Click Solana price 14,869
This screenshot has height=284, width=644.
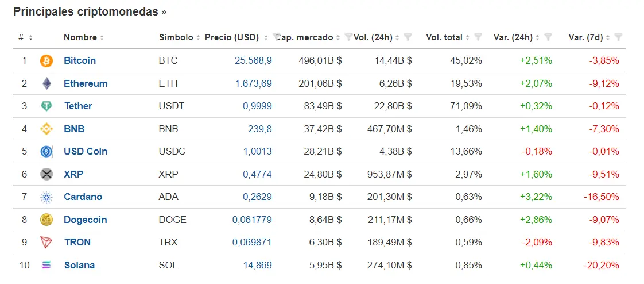click(257, 265)
